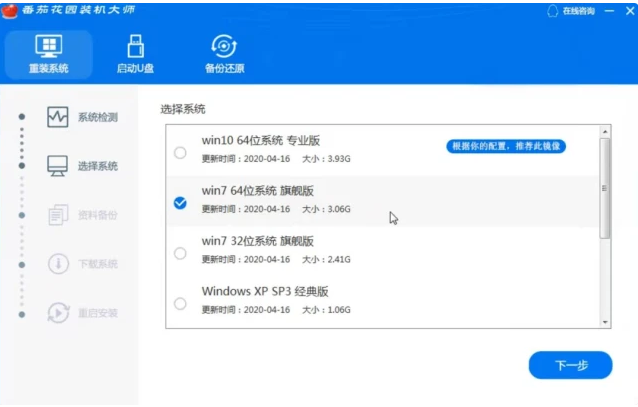638x407 pixels.
Task: Click the 根据你的配置,推荐此镜像 badge
Action: [x=506, y=146]
